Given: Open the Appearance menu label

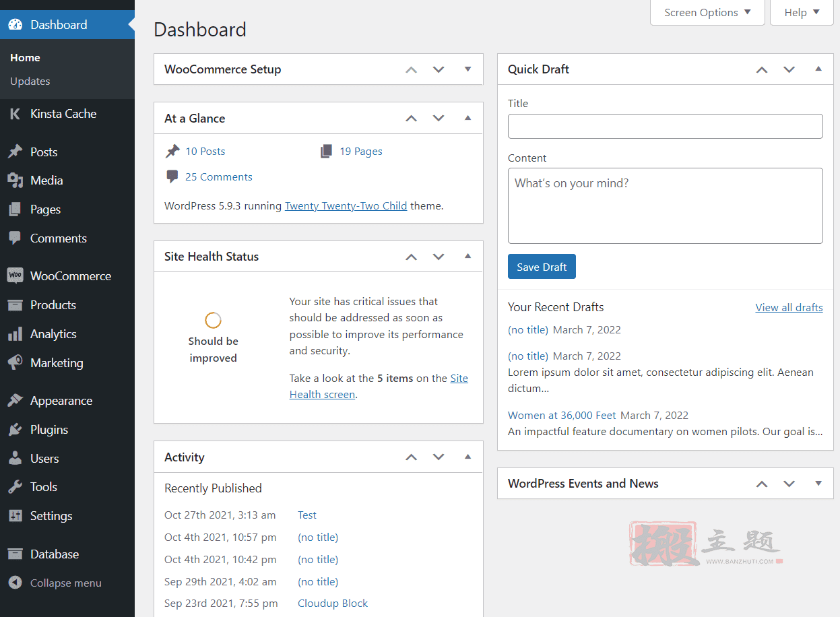Looking at the screenshot, I should (x=61, y=401).
